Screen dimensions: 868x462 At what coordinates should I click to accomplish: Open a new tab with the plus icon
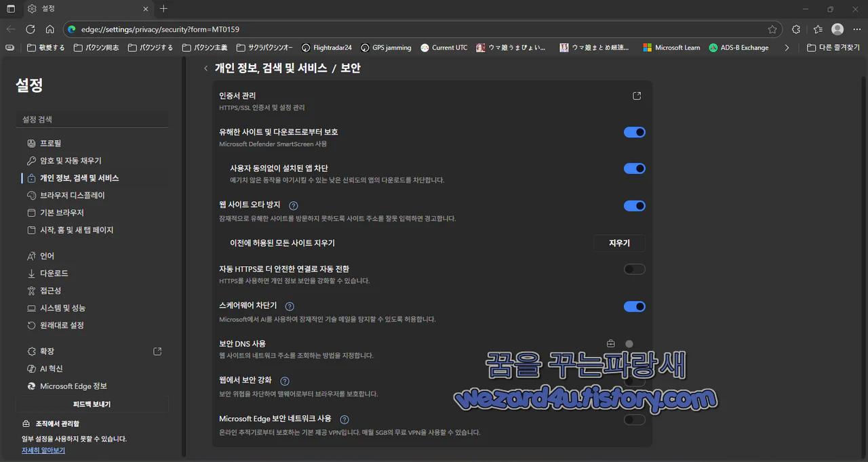tap(163, 9)
